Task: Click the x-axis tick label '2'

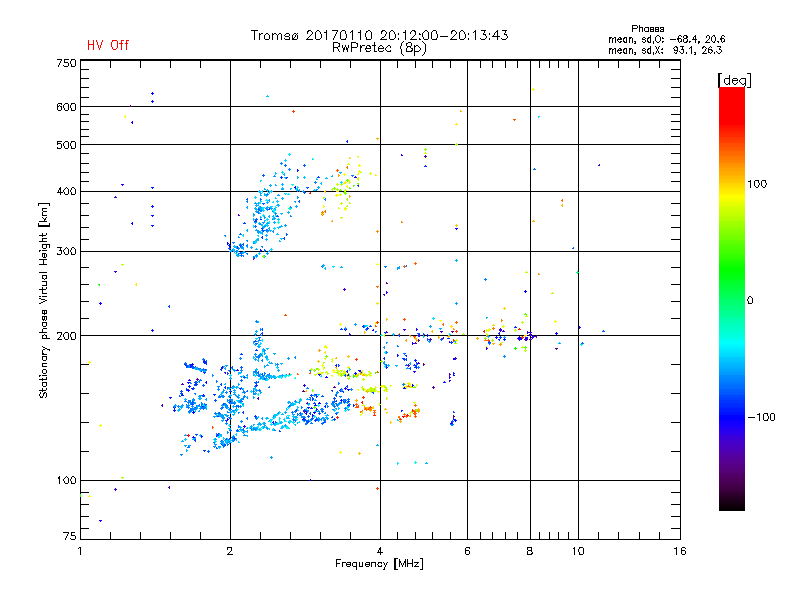Action: [x=230, y=551]
